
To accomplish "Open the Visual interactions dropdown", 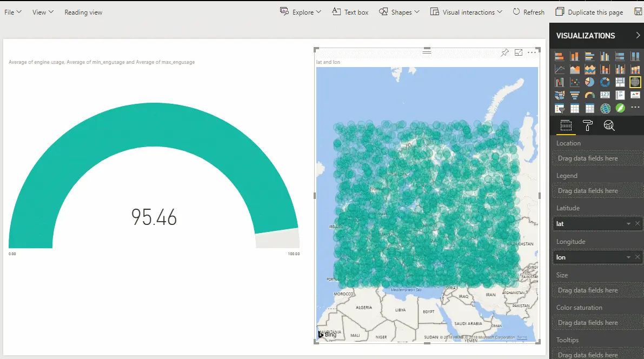I will [x=466, y=12].
